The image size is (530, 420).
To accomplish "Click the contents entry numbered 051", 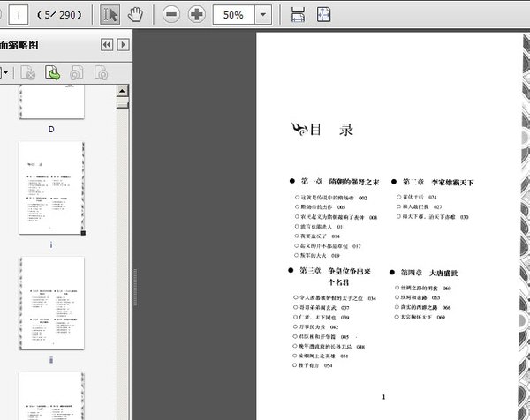I will [321, 356].
